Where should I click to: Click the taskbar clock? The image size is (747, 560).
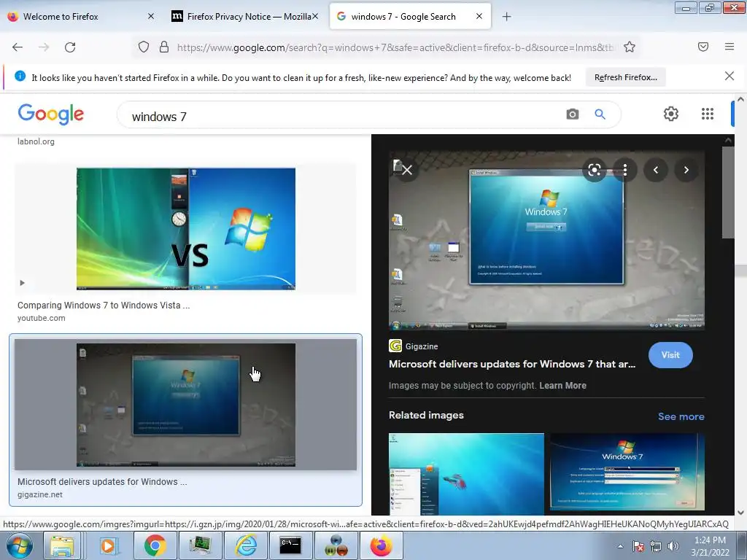pos(710,546)
